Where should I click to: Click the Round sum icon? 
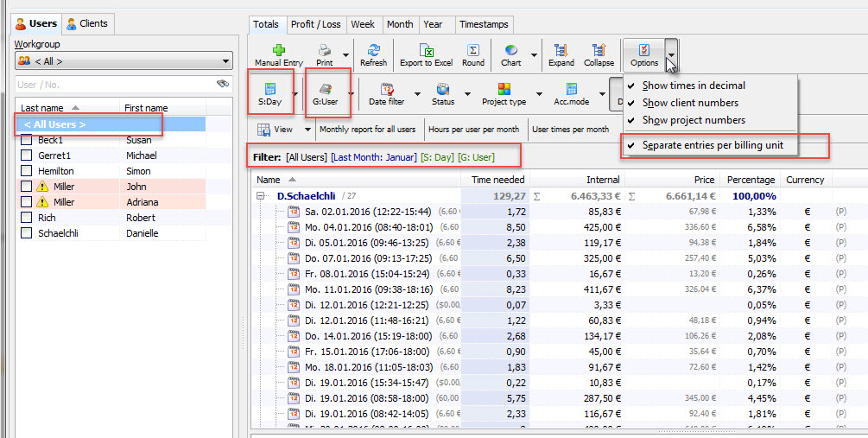(x=473, y=50)
